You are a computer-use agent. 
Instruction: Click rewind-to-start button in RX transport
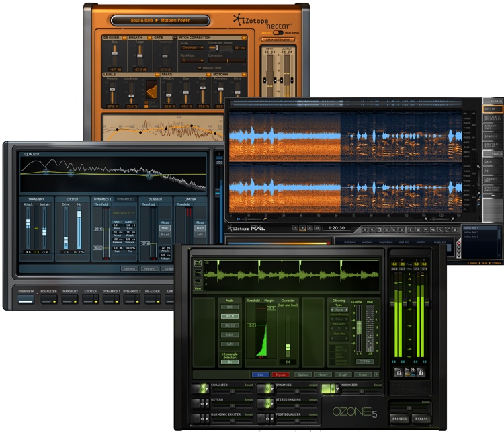point(295,228)
